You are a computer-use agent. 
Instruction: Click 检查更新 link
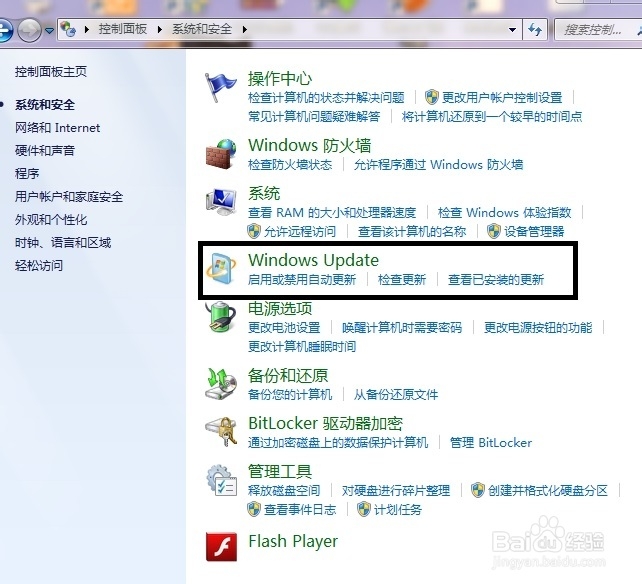[402, 280]
